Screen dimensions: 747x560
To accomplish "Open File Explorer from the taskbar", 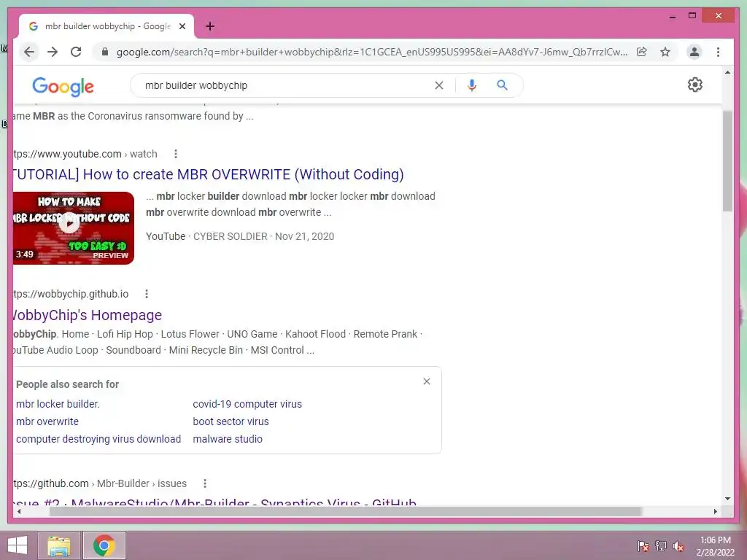I will (58, 545).
